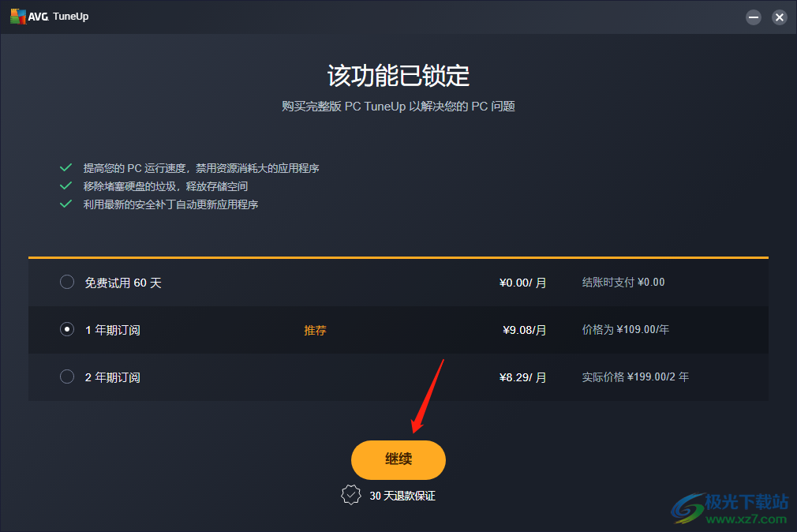The image size is (797, 532).
Task: Select the 1 年期订阅 radio button
Action: (x=67, y=329)
